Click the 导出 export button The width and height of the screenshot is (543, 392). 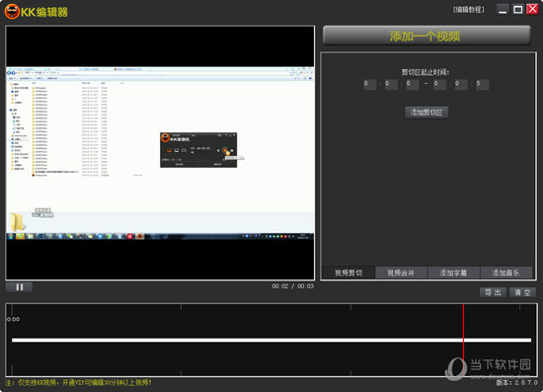point(493,292)
